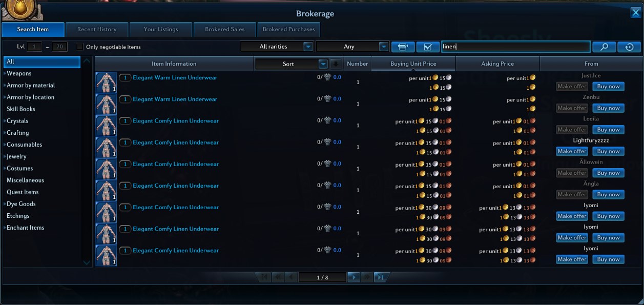644x305 pixels.
Task: Click the checkmark filter icon button
Action: [428, 47]
